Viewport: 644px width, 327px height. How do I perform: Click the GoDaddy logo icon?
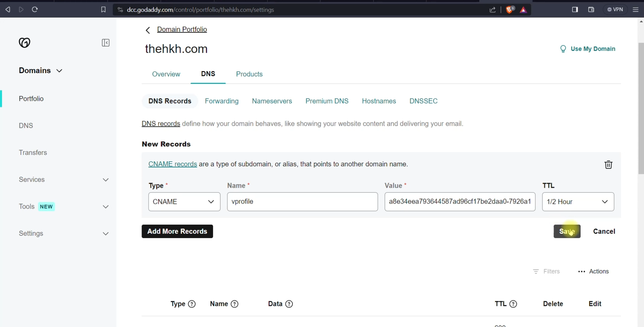coord(24,43)
